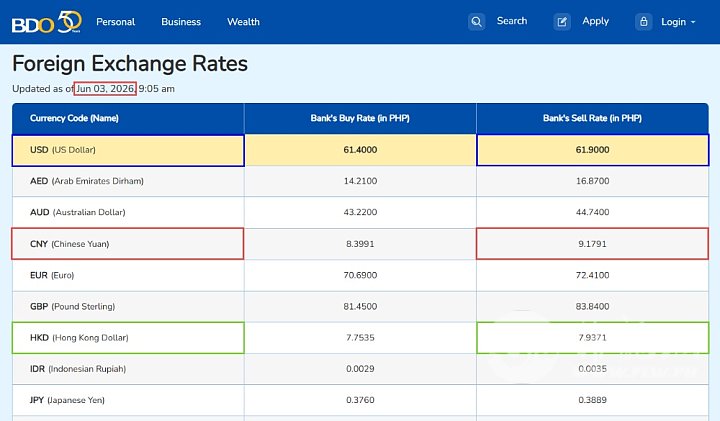
Task: Click the Login padlock icon
Action: click(644, 22)
